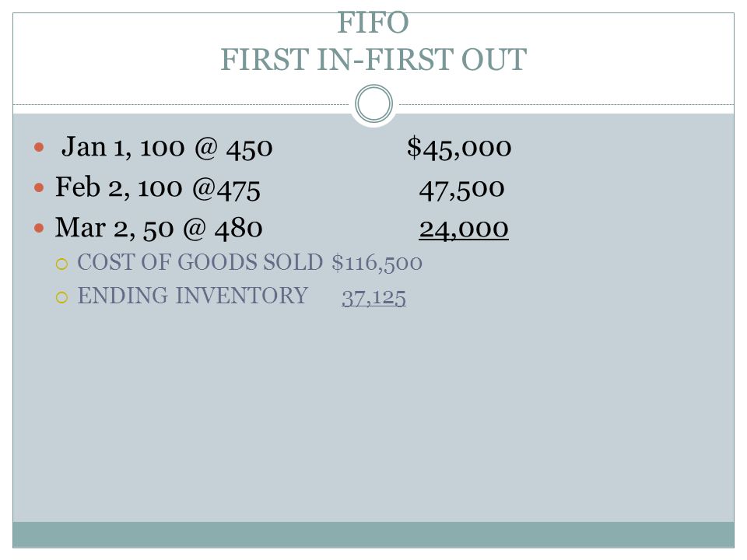Click the hollow bullet before ENDING INVENTORY

(62, 298)
